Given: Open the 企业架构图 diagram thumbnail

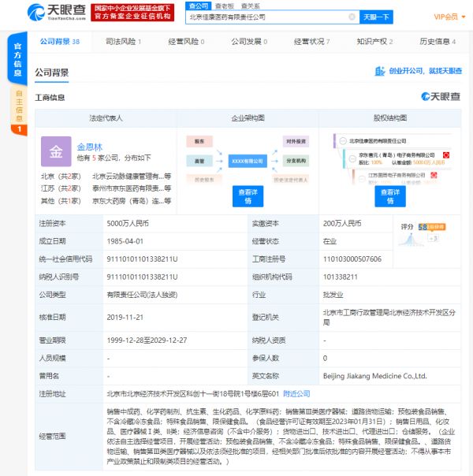Looking at the screenshot, I should [247, 159].
